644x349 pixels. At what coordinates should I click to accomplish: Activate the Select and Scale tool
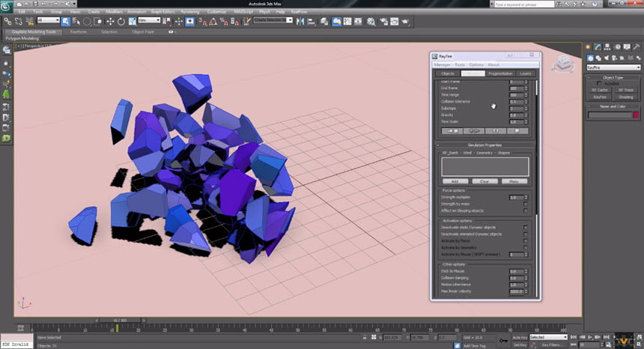[x=133, y=21]
